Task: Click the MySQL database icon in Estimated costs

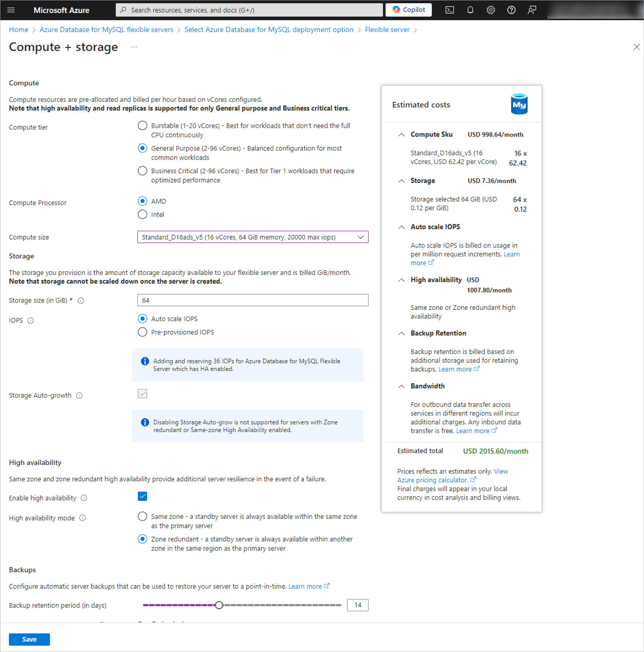Action: point(519,104)
